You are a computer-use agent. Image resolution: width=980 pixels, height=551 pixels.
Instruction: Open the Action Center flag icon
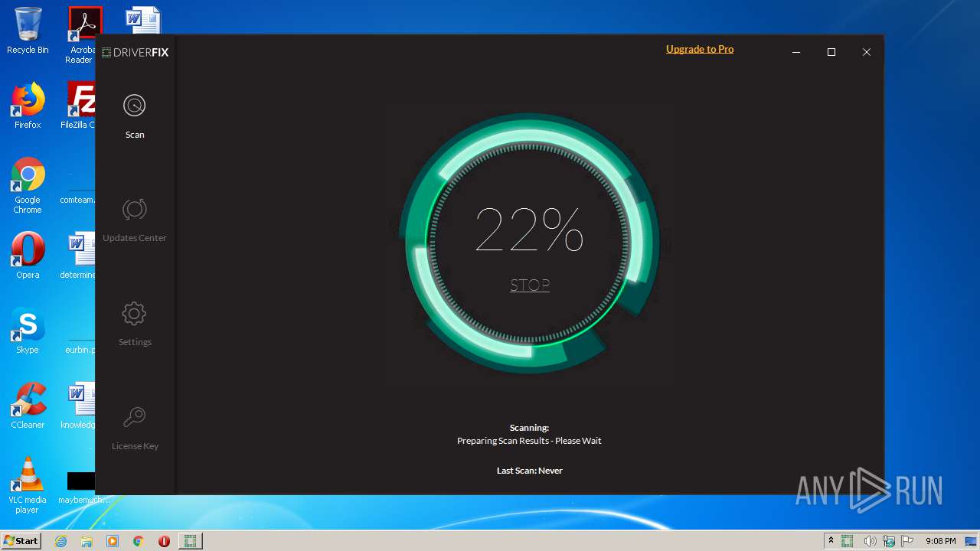click(x=907, y=541)
